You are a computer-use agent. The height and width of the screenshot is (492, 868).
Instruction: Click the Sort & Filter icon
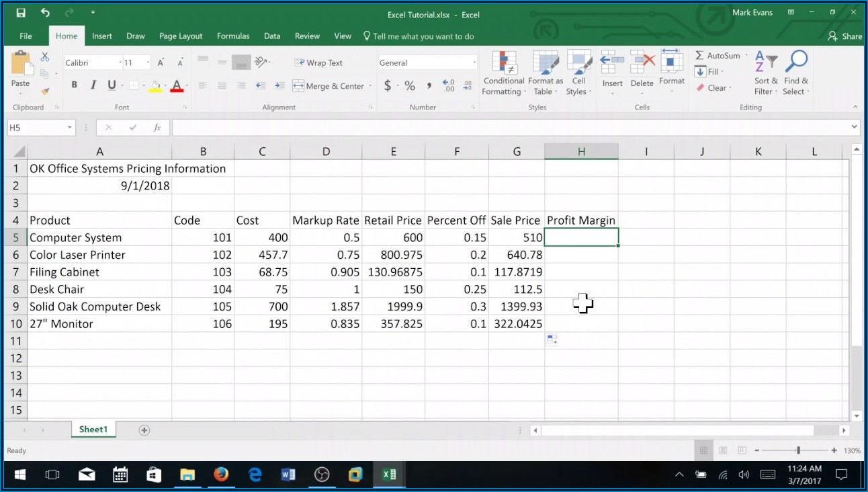pyautogui.click(x=766, y=73)
